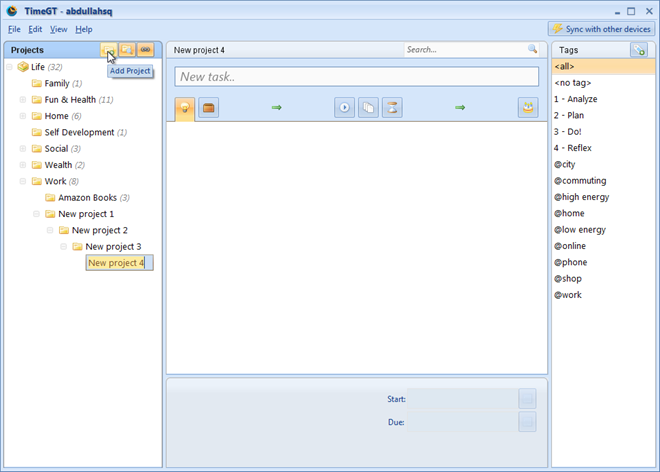Select the @high energy tag

pyautogui.click(x=603, y=197)
